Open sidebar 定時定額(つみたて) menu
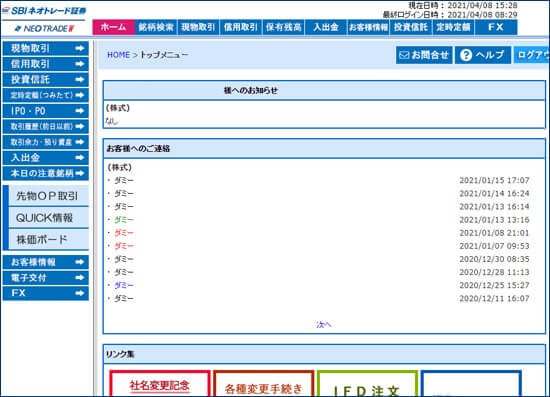This screenshot has height=397, width=550. tap(45, 95)
